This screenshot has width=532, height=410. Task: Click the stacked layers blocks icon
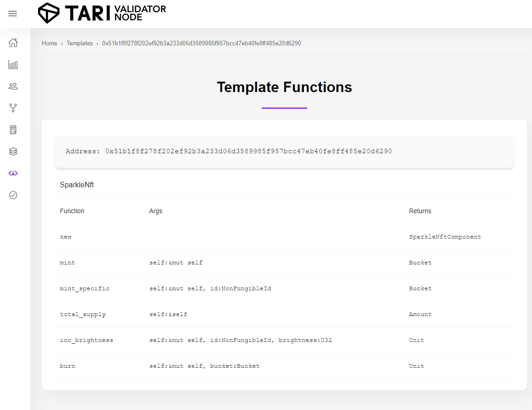(x=13, y=151)
